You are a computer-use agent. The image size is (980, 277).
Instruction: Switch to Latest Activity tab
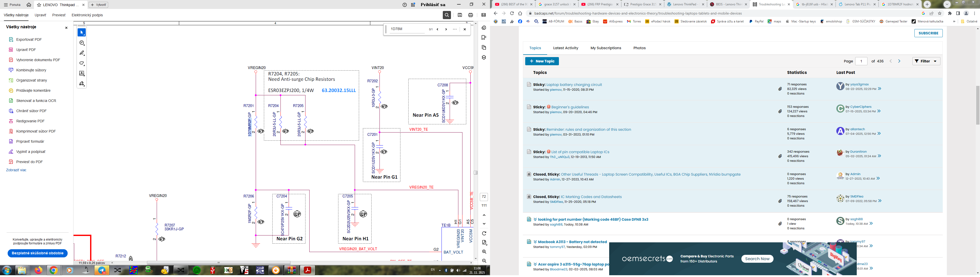565,48
